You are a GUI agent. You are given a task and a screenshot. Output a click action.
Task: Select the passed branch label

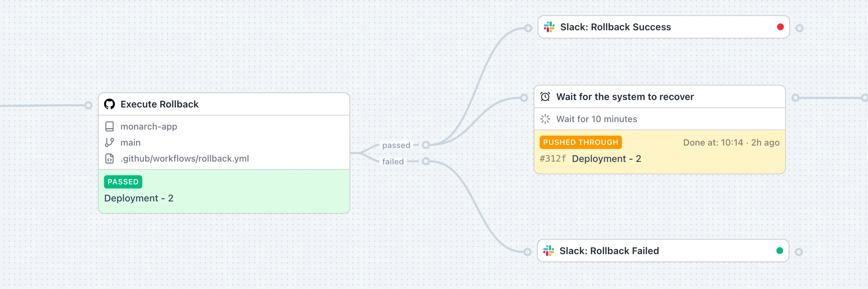coord(396,145)
